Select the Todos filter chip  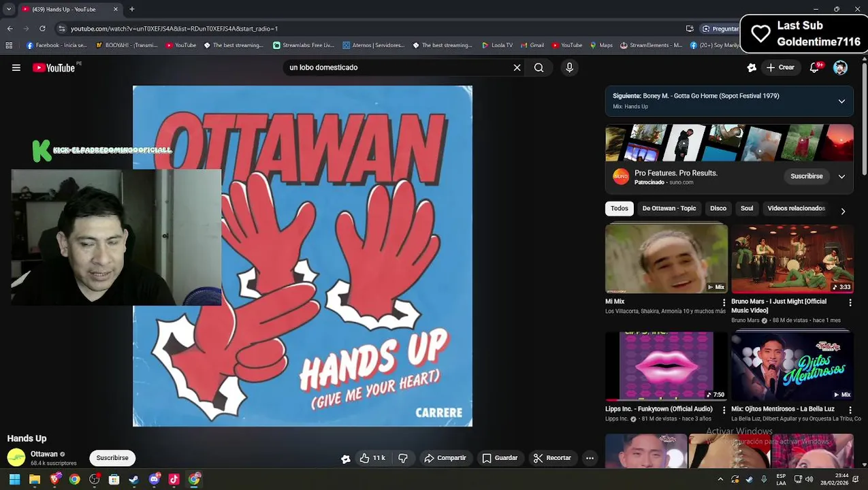(619, 208)
